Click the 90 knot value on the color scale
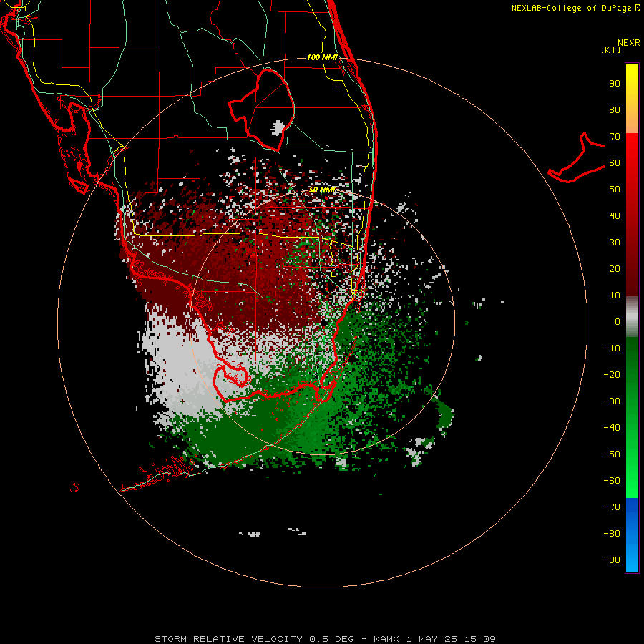This screenshot has height=644, width=644. click(615, 84)
